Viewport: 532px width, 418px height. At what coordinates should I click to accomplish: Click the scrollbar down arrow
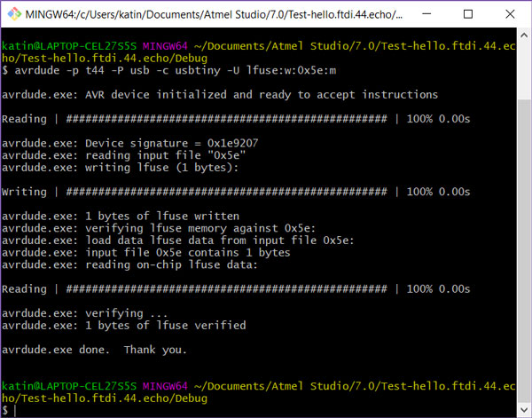pos(524,410)
